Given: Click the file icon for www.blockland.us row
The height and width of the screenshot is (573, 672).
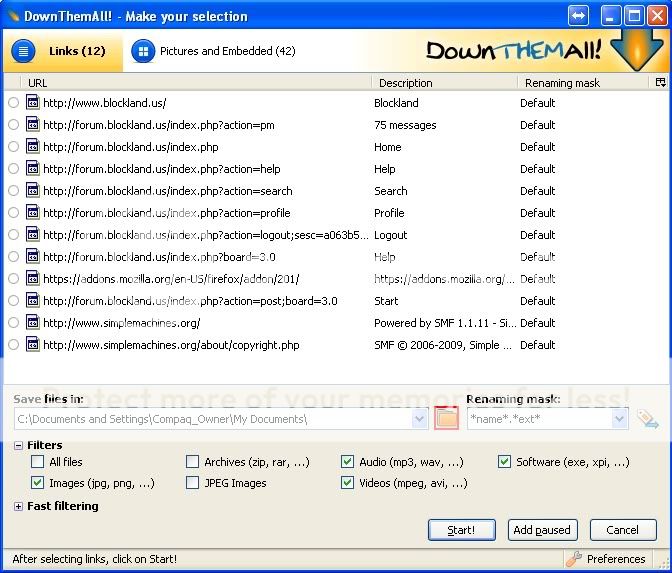Looking at the screenshot, I should [x=33, y=102].
